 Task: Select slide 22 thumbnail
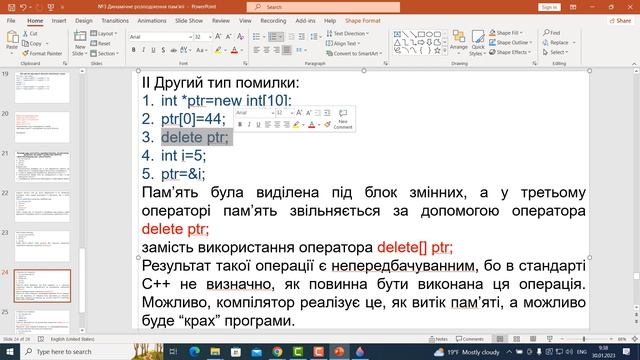[42, 207]
